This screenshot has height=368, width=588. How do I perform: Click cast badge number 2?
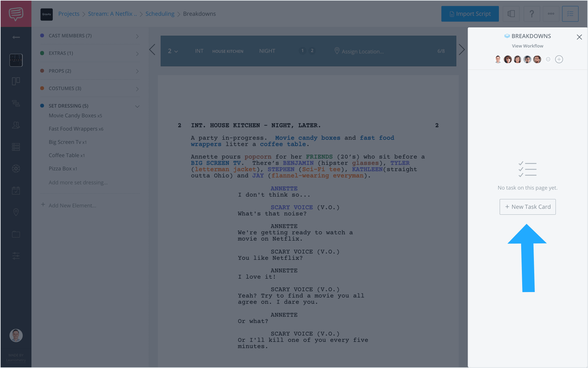(312, 51)
